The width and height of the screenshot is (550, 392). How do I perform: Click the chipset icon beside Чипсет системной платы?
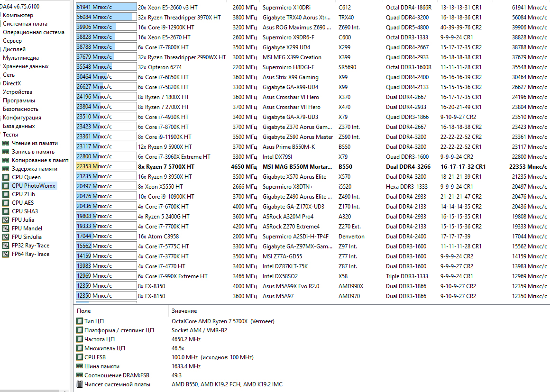click(80, 384)
